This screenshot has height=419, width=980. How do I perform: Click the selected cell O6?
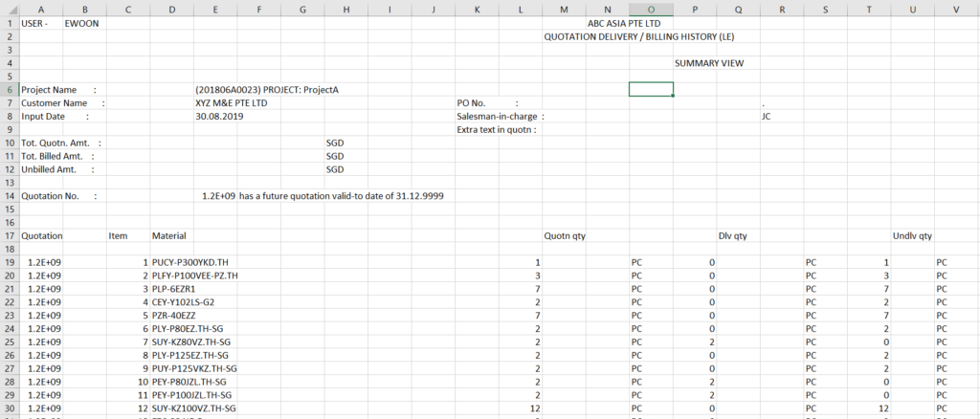pyautogui.click(x=651, y=89)
